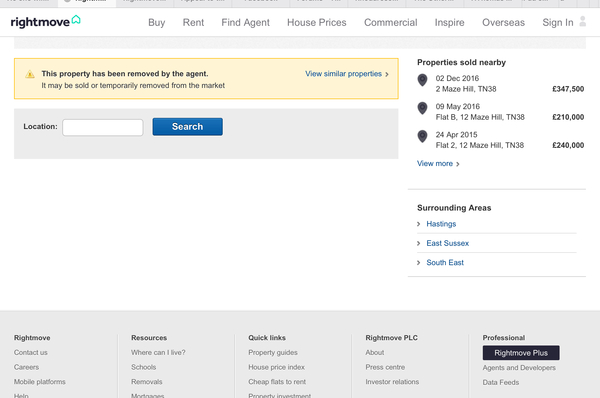Click the yellow warning triangle icon
Viewport: 600px width, 398px height.
tap(30, 74)
